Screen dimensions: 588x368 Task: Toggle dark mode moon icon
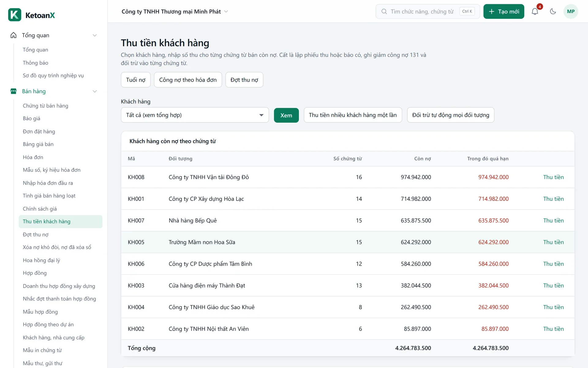[553, 12]
